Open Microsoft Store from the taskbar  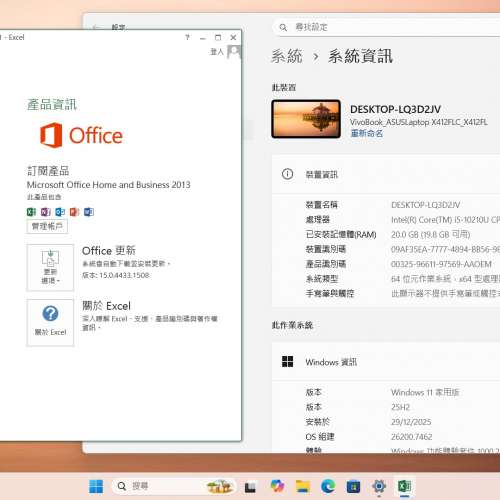pos(353,487)
